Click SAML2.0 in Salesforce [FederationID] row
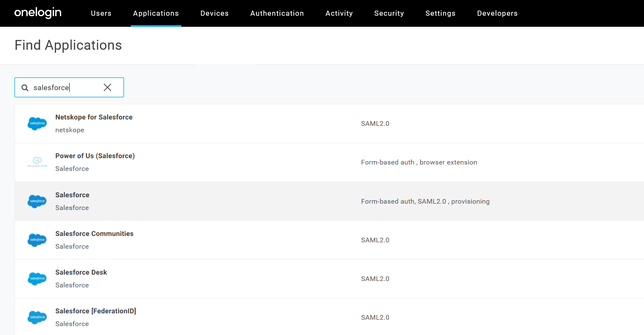644x335 pixels. pos(375,317)
